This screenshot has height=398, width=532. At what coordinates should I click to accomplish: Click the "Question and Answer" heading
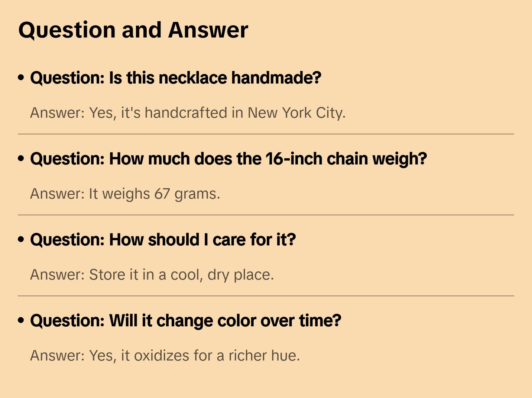133,30
